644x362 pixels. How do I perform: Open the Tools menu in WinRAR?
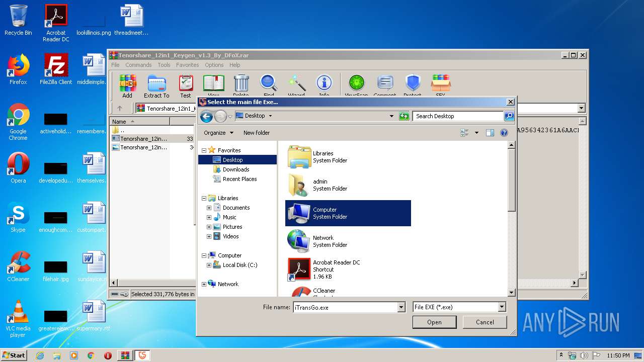tap(164, 65)
